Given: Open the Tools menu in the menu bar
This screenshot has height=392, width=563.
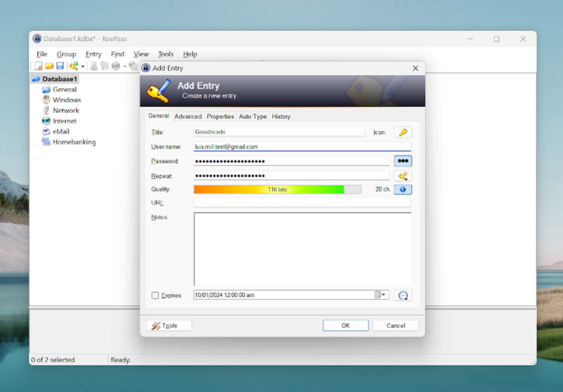Looking at the screenshot, I should click(x=165, y=54).
